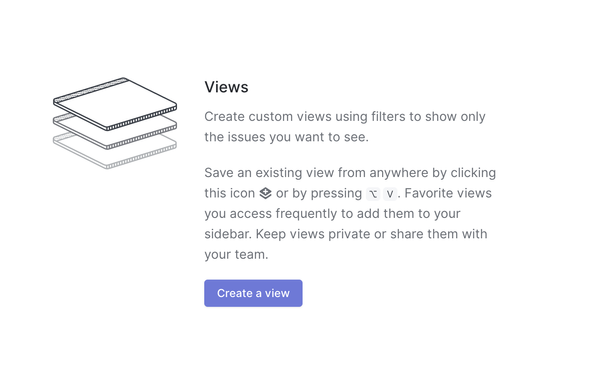Click the final "your team." line
The width and height of the screenshot is (600, 366).
(236, 255)
